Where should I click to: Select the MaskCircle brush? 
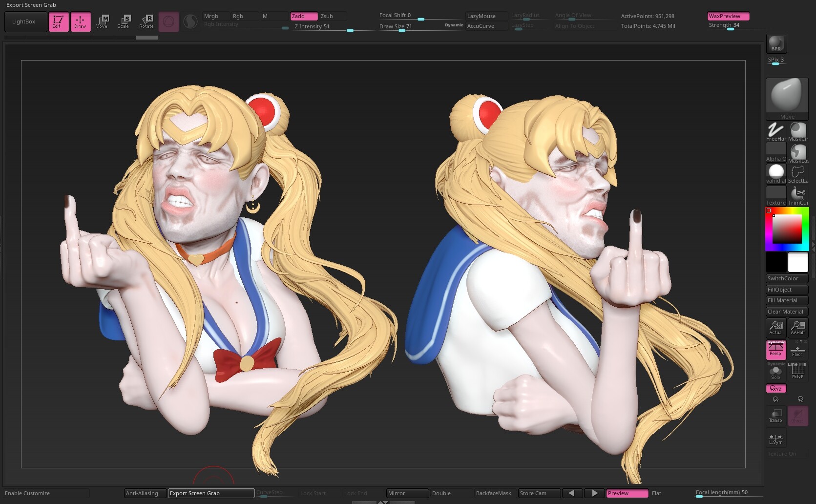[798, 132]
